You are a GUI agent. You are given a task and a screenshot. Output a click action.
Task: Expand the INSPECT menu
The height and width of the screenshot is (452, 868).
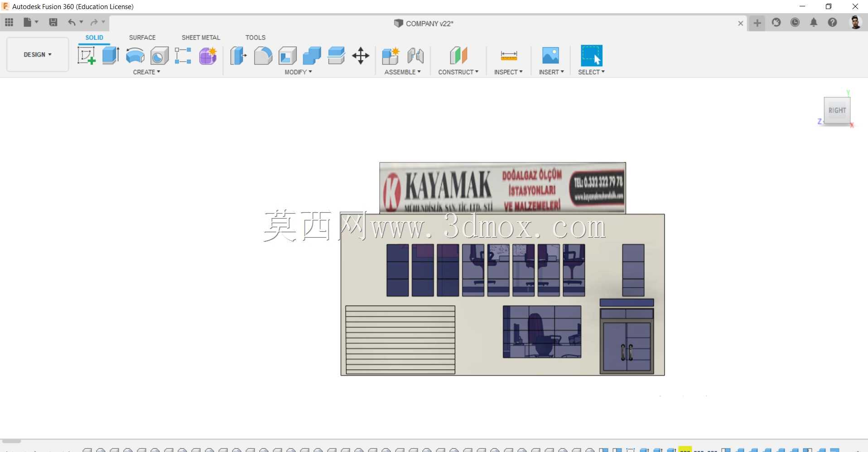coord(508,72)
